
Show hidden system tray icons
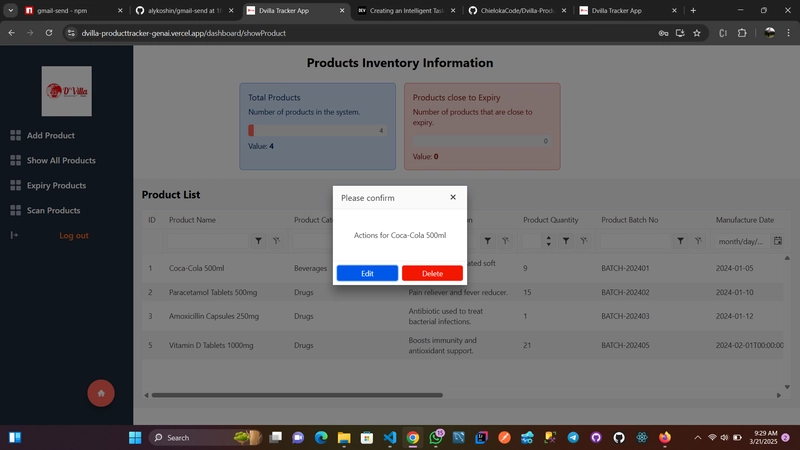pos(697,437)
